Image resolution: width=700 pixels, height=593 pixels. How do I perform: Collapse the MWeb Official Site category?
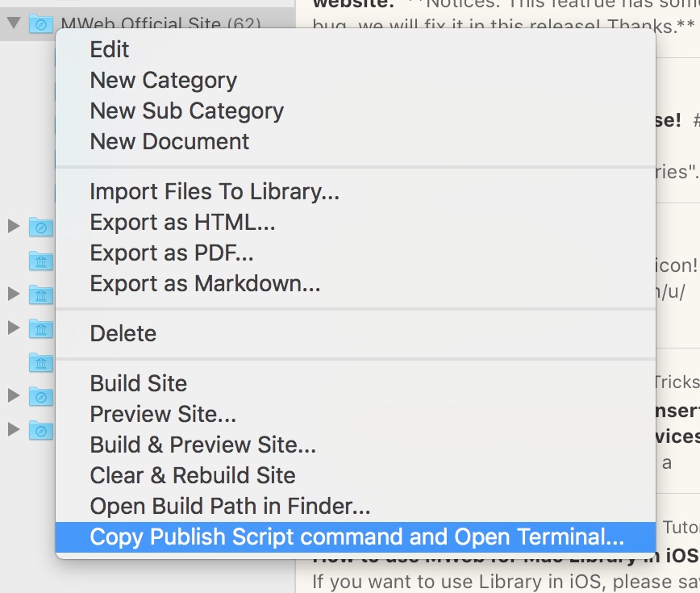tap(13, 23)
